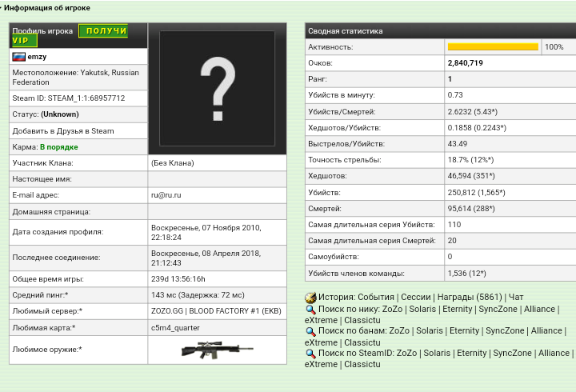Search by nickname on ZoZo
Screen dimensions: 576x392
click(392, 309)
